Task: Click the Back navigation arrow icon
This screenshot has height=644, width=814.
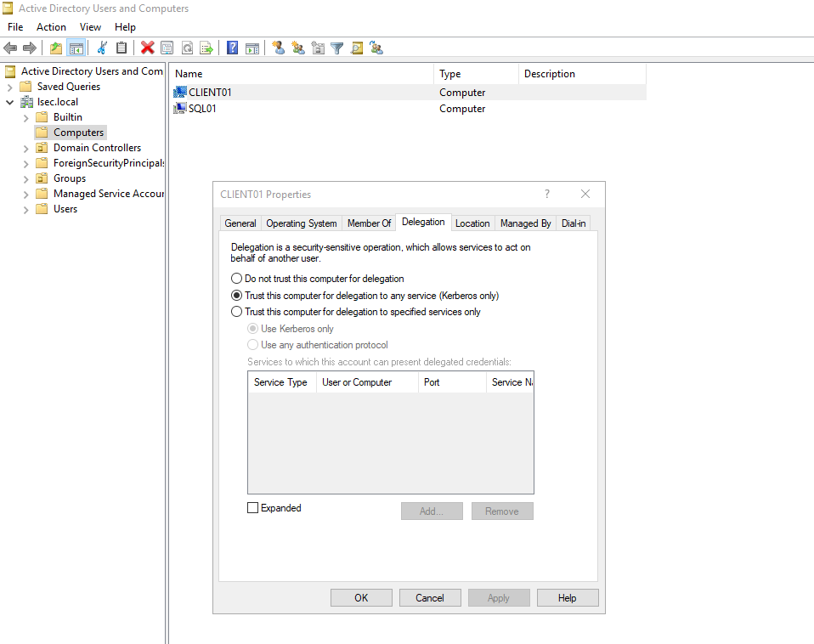Action: click(10, 48)
